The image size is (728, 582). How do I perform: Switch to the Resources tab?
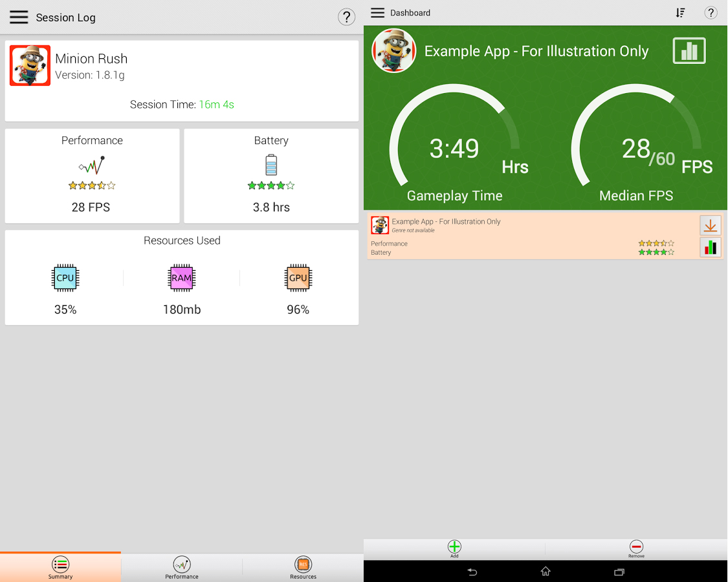pos(303,567)
